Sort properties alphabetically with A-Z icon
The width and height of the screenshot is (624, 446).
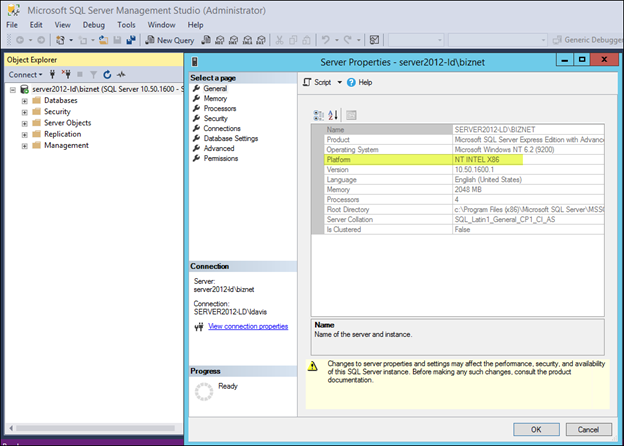pyautogui.click(x=333, y=115)
